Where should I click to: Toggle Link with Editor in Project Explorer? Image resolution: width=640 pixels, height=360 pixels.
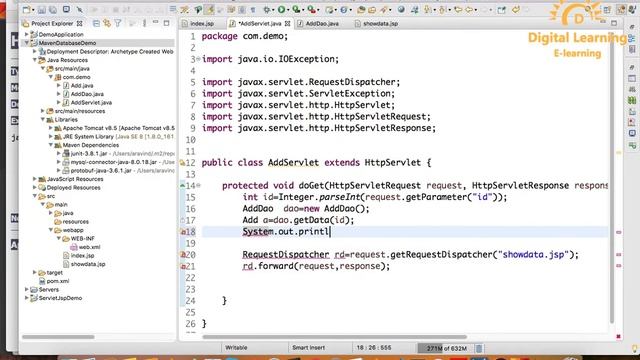(x=107, y=23)
